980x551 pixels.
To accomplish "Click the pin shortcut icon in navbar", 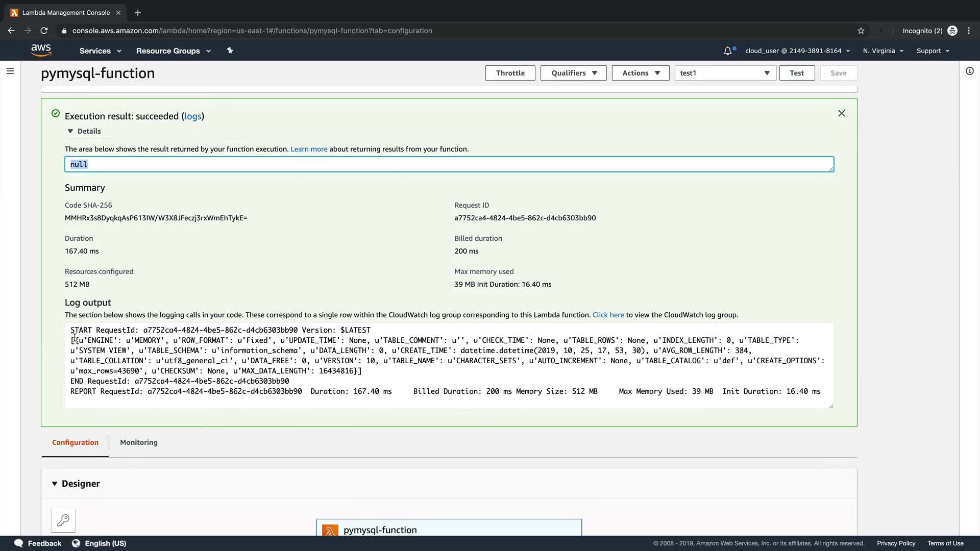I will coord(230,51).
